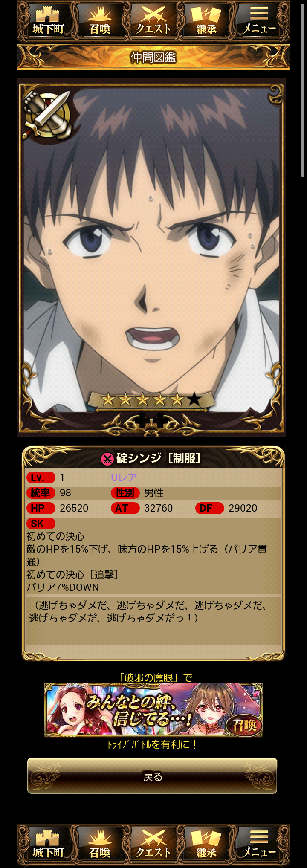Viewport: 307px width, 868px height.
Task: Click the 戻る back button
Action: [x=152, y=776]
